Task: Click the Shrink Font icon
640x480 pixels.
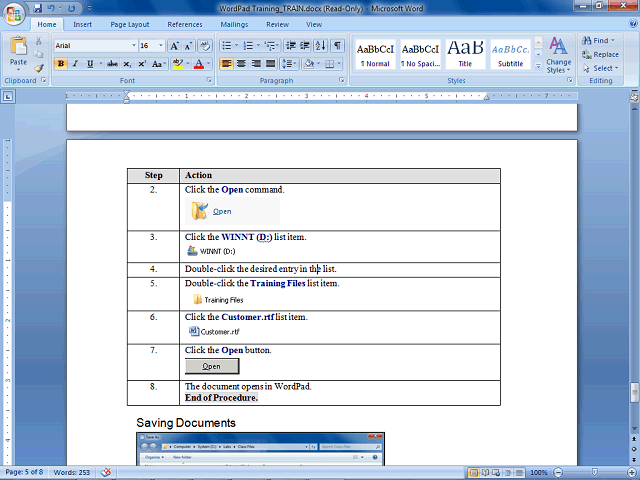Action: click(x=188, y=46)
